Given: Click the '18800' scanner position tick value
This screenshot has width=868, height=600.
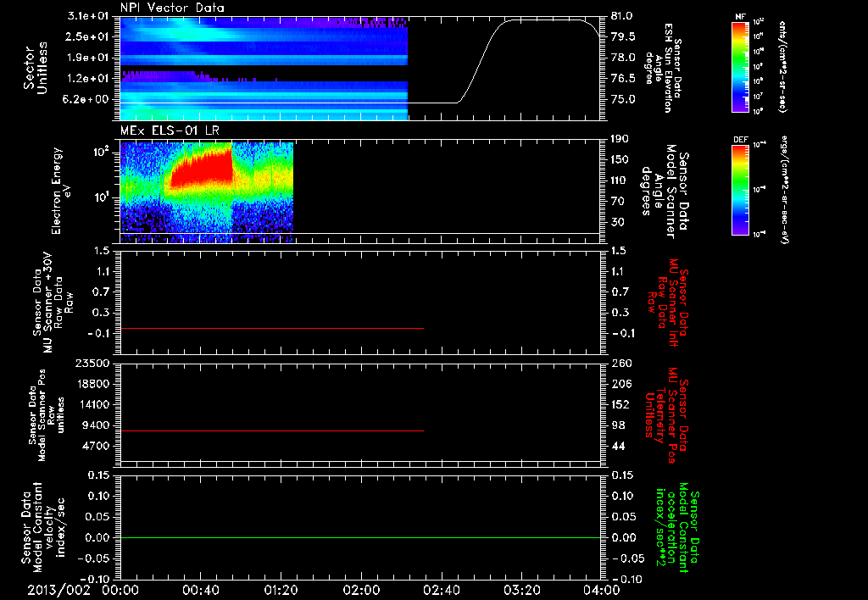Looking at the screenshot, I should (x=95, y=384).
